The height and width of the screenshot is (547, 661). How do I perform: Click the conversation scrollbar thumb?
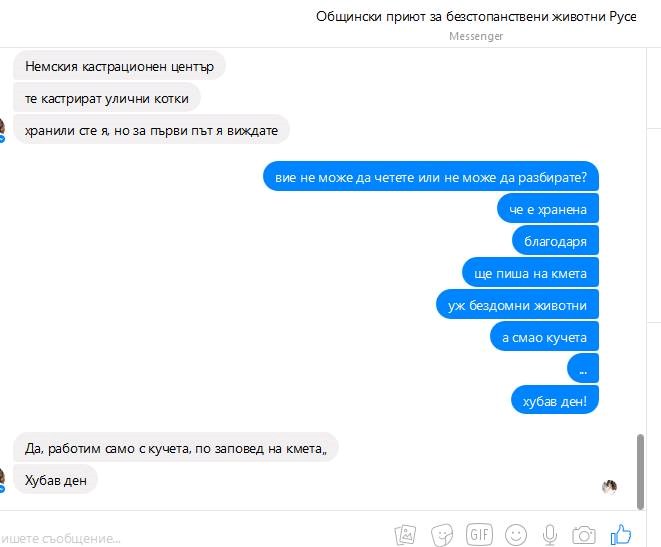click(640, 472)
